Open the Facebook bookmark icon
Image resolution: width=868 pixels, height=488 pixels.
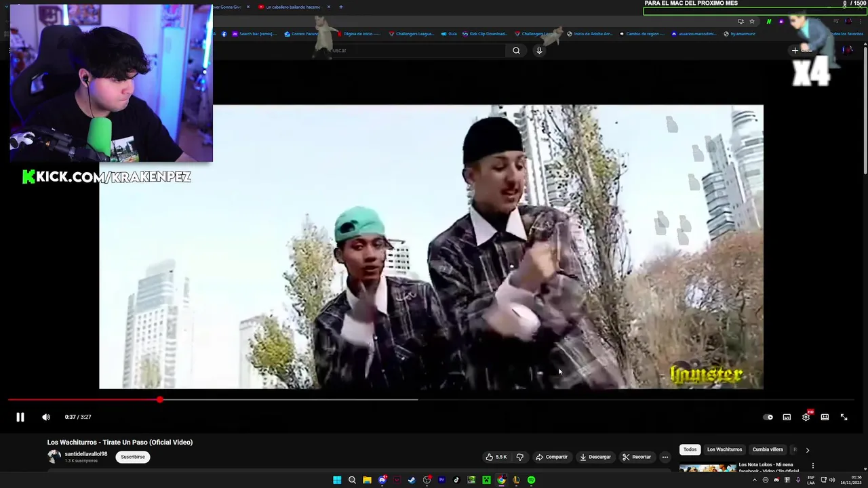tap(224, 34)
